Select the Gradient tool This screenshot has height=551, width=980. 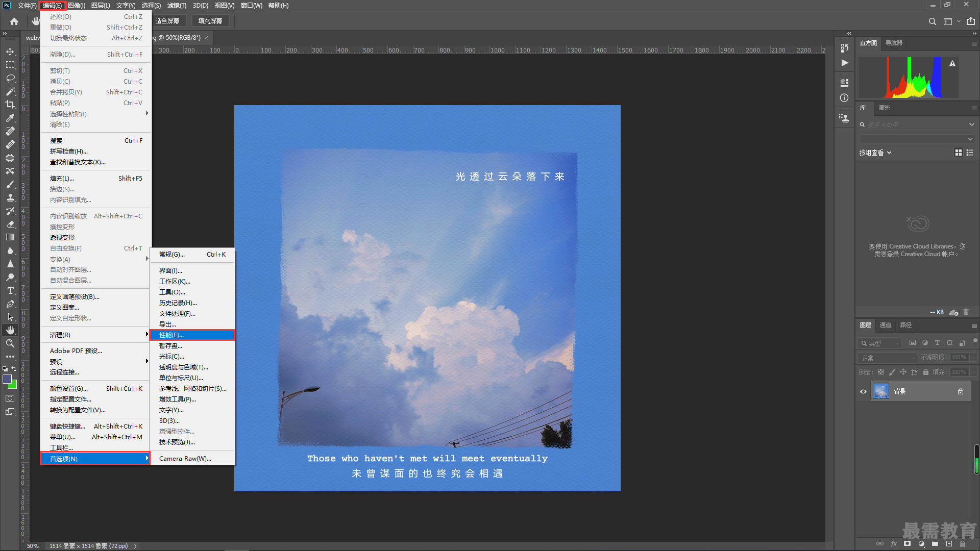point(10,237)
